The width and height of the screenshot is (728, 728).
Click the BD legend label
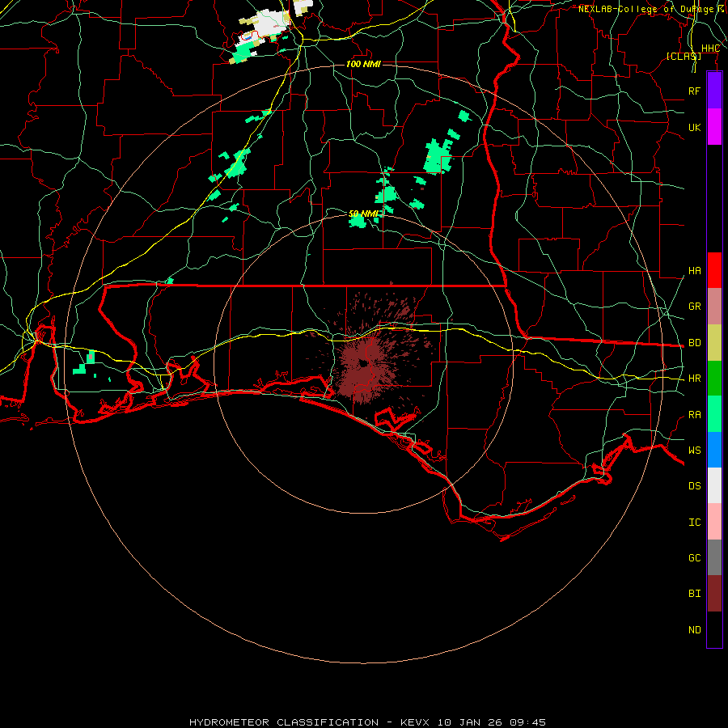tap(694, 343)
